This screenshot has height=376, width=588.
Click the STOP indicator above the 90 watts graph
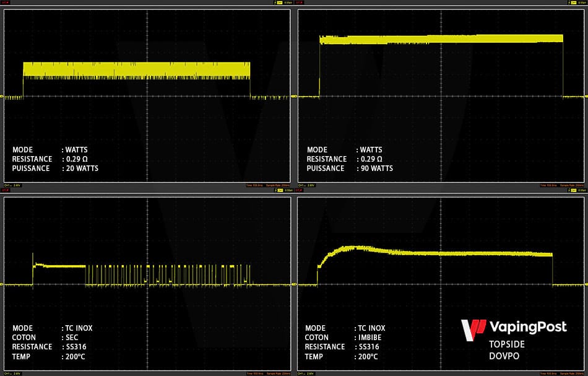pos(301,4)
